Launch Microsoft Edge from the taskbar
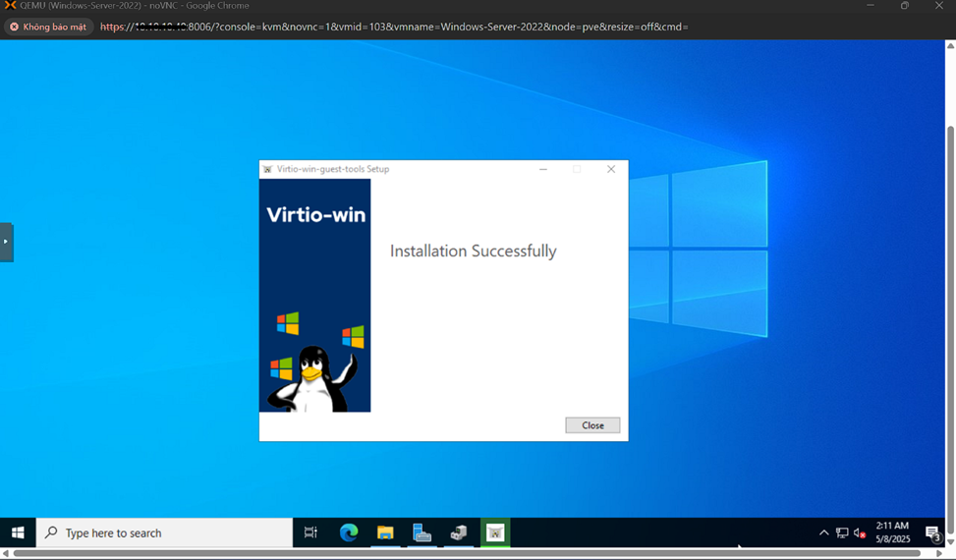Screen dimensions: 956x560 click(x=349, y=532)
